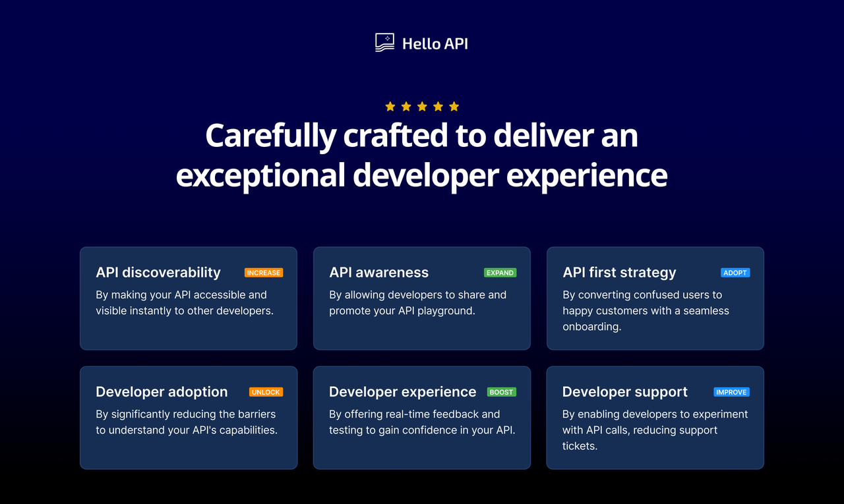Click the fourth gold star icon

coord(438,105)
